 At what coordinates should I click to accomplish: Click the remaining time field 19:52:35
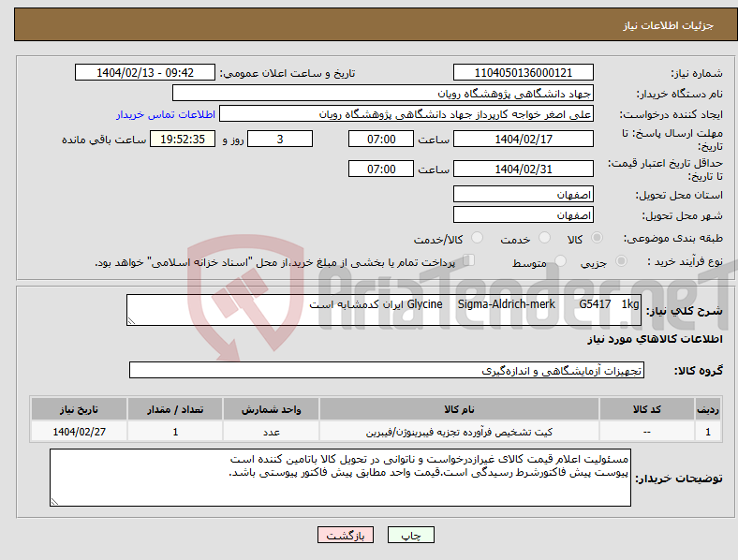pos(183,139)
